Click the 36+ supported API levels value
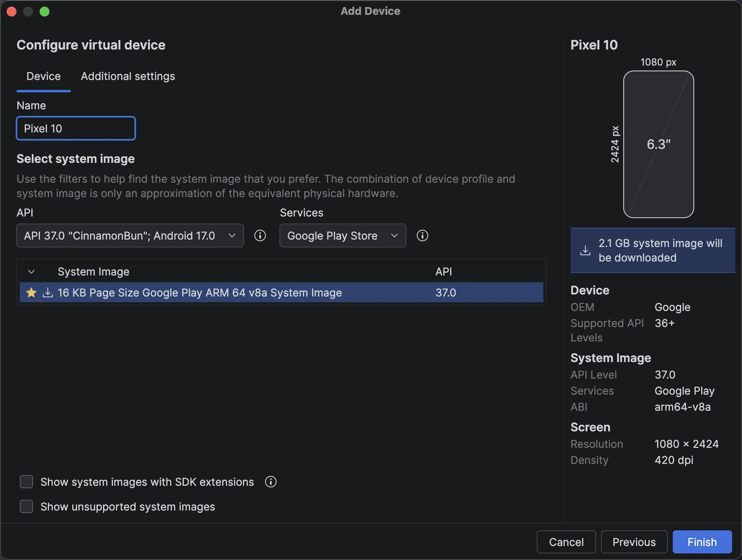The image size is (742, 560). click(x=665, y=323)
